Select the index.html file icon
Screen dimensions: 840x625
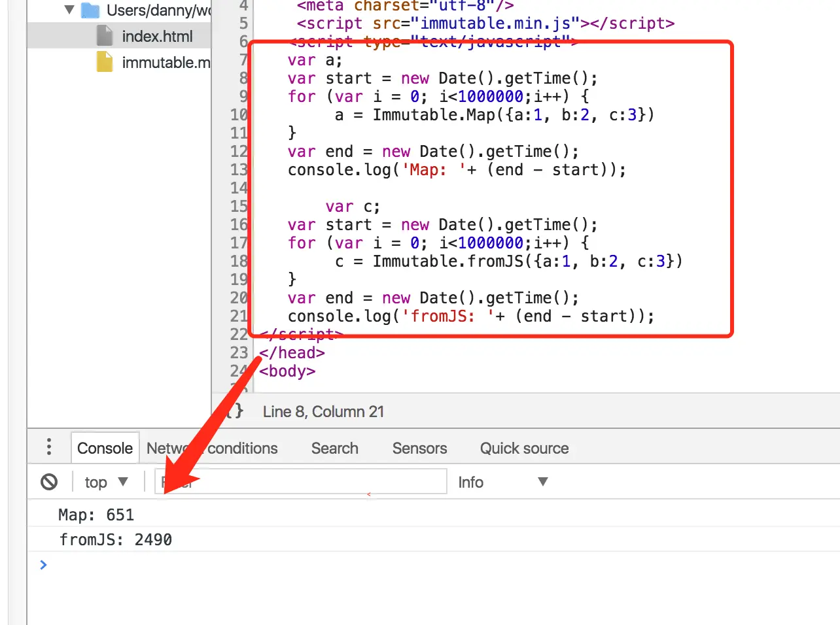point(105,36)
